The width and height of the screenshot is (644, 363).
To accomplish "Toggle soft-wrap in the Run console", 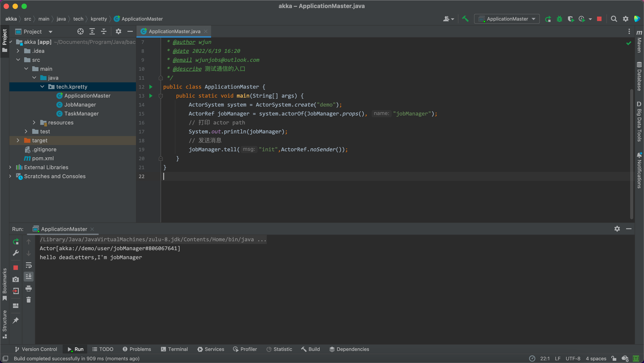I will [x=29, y=265].
